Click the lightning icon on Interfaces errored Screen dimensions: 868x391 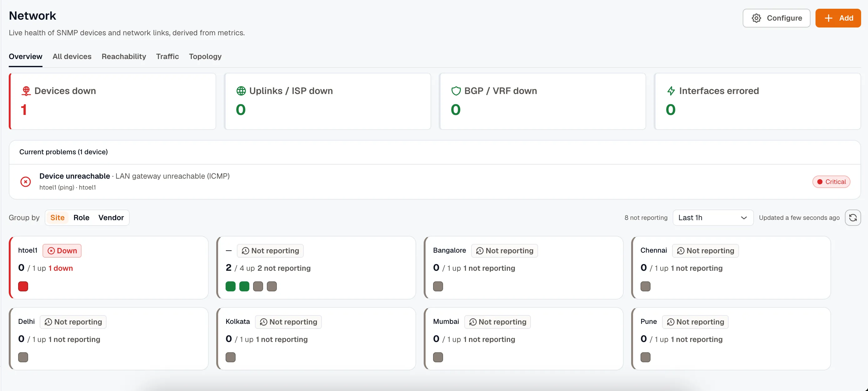671,91
